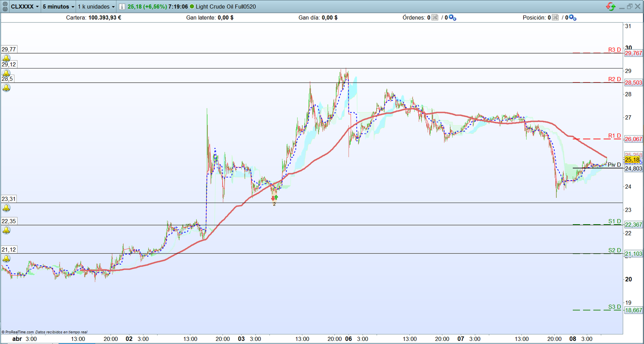Viewport: 644px width, 344px height.
Task: Open the 5 minutos timeframe dropdown
Action: tap(58, 7)
